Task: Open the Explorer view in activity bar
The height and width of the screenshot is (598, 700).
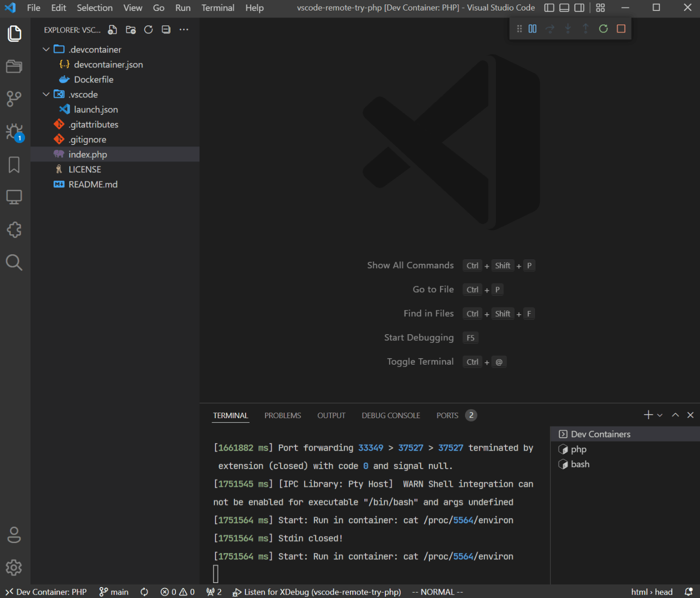Action: coord(14,33)
